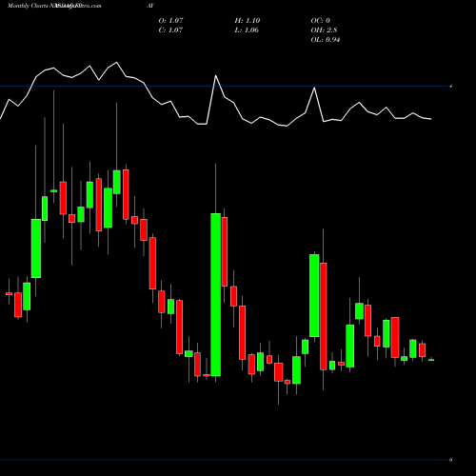Click the low value L: 1.06
This screenshot has height=476, width=476.
(247, 30)
